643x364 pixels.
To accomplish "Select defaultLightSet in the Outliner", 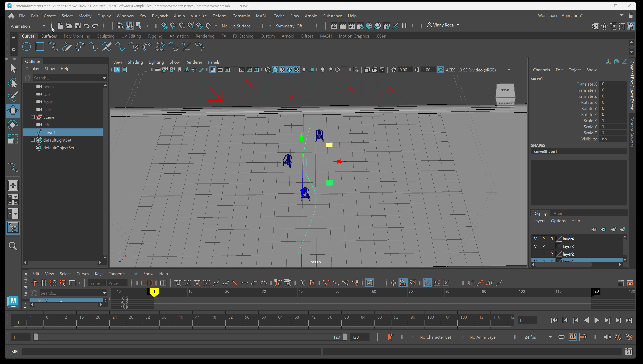I will 57,140.
